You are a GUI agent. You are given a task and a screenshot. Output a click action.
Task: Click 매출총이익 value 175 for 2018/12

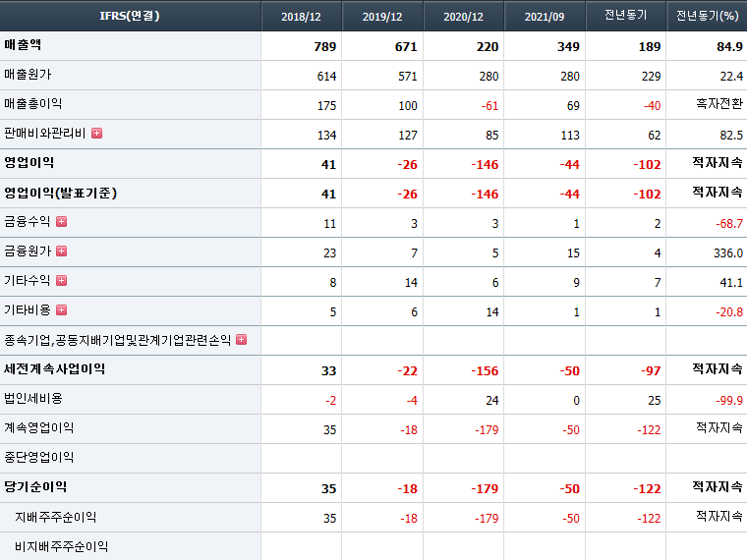tap(326, 106)
